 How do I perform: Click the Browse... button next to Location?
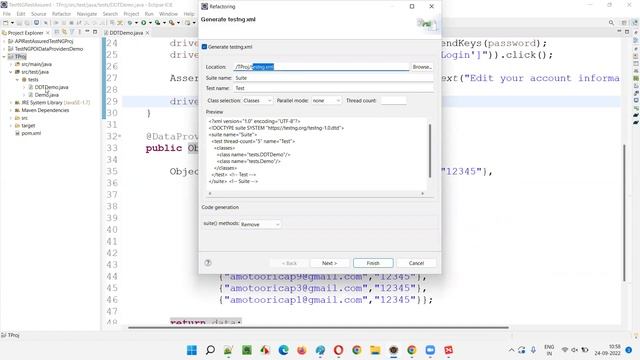pyautogui.click(x=422, y=67)
